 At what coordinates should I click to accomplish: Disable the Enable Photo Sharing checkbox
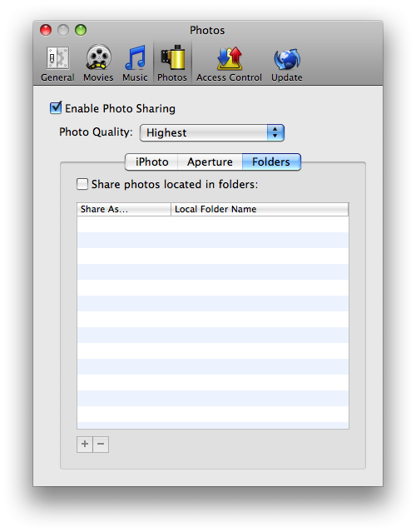(x=56, y=108)
